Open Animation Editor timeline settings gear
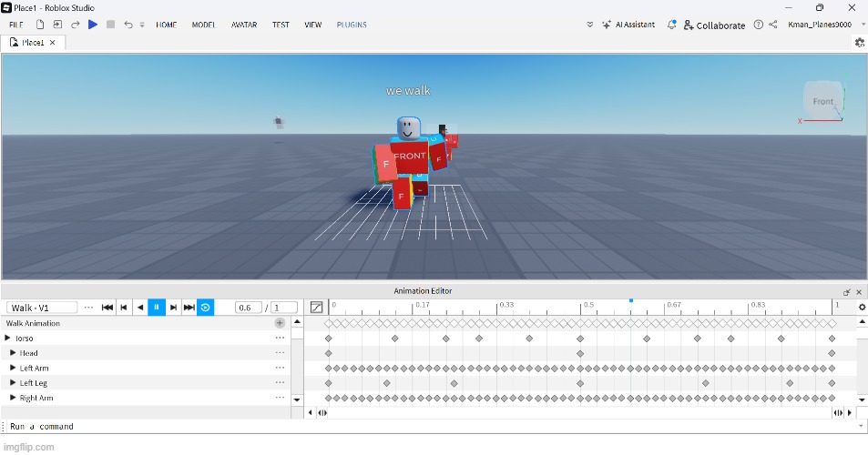868x455 pixels. [x=862, y=308]
